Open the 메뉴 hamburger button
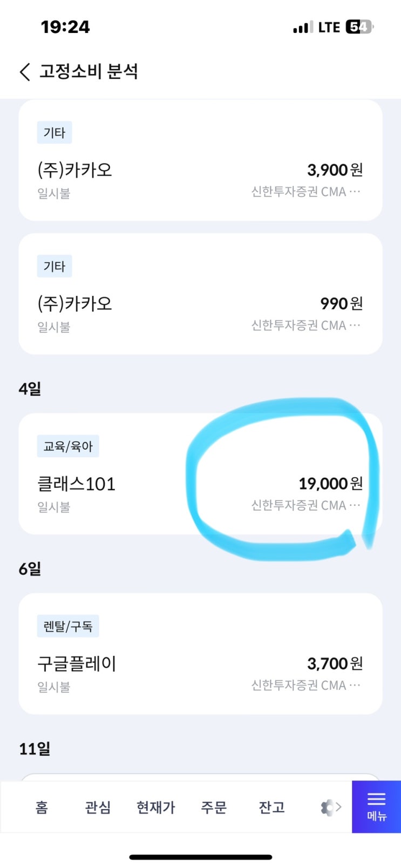This screenshot has height=868, width=401. [x=376, y=806]
